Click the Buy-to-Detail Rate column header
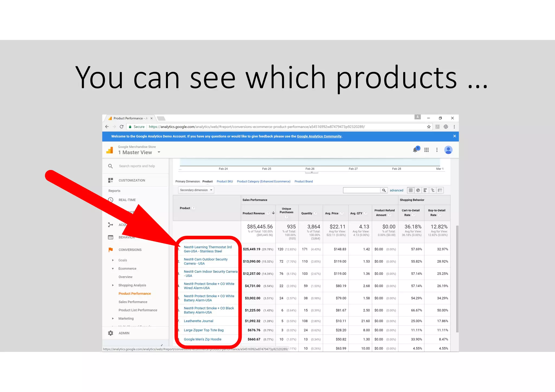This screenshot has height=392, width=555. (x=437, y=213)
